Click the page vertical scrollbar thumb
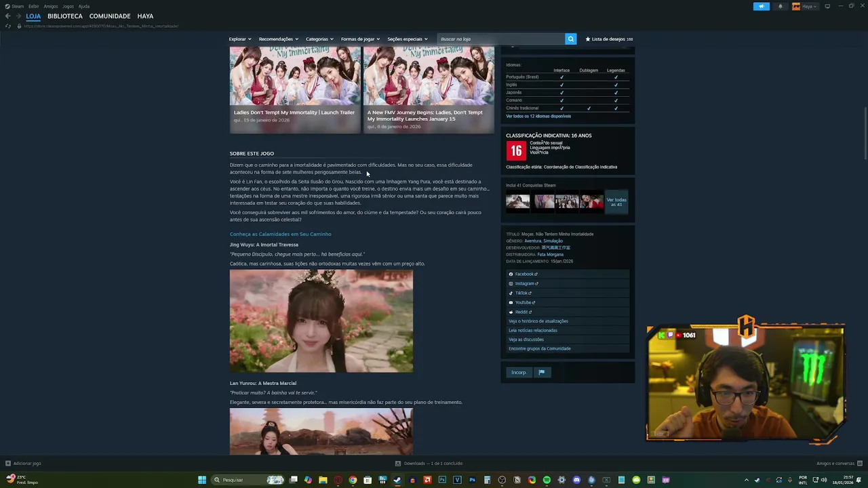Screen dimensions: 868x488 coord(865,135)
